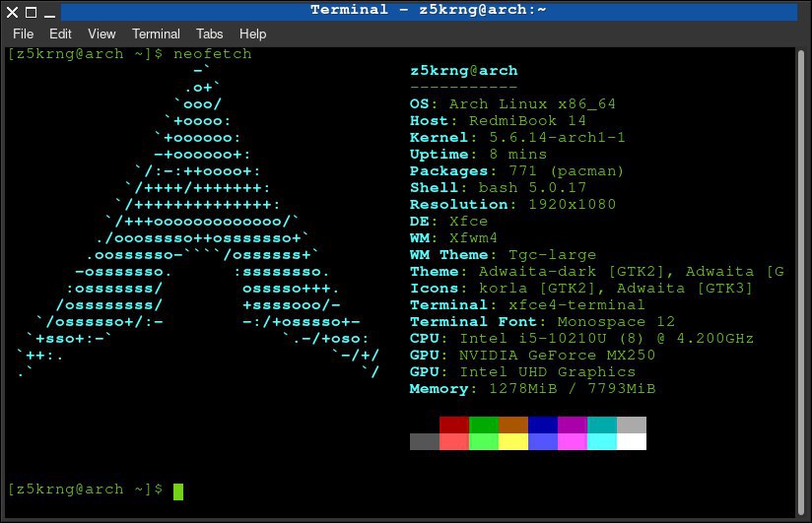Screen dimensions: 812x523
Task: Click the terminal vertical scrollbar
Action: 800,283
